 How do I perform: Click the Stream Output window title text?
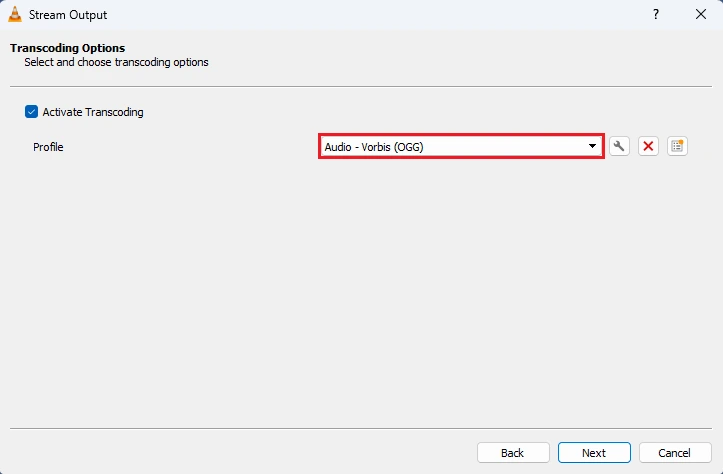coord(68,15)
